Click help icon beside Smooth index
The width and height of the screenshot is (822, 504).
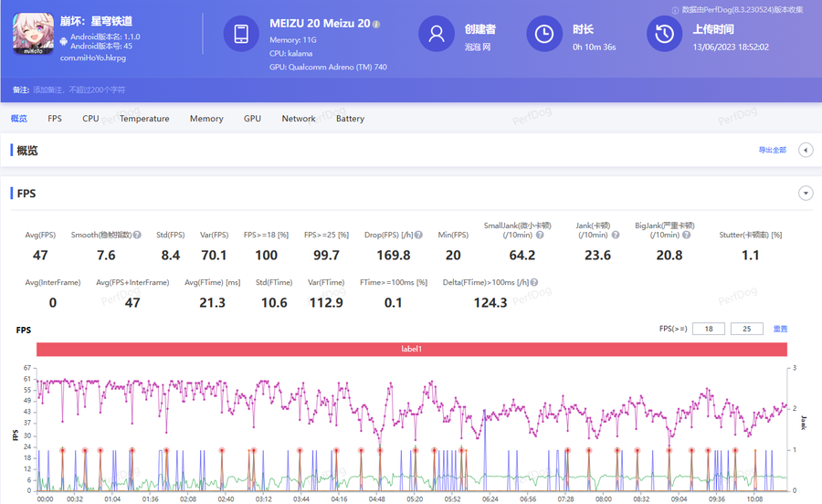tap(137, 235)
